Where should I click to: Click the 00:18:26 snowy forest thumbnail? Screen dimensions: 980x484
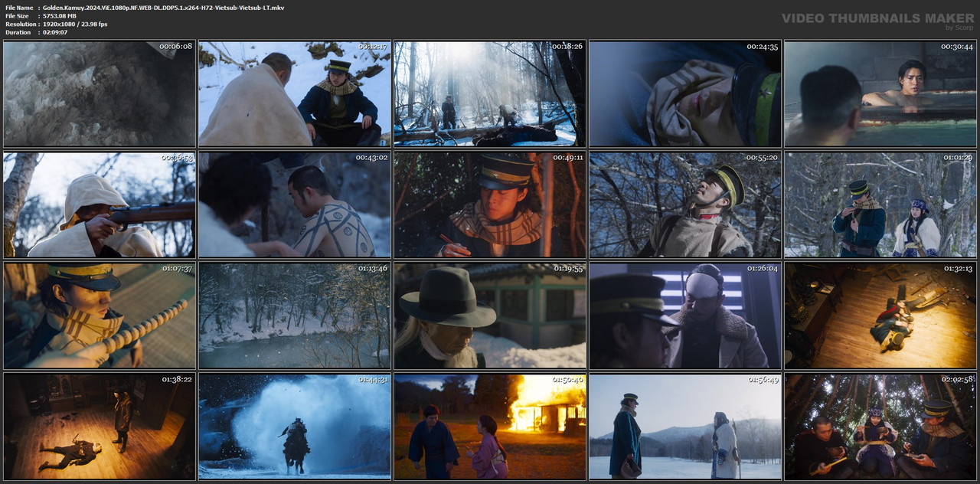click(490, 93)
